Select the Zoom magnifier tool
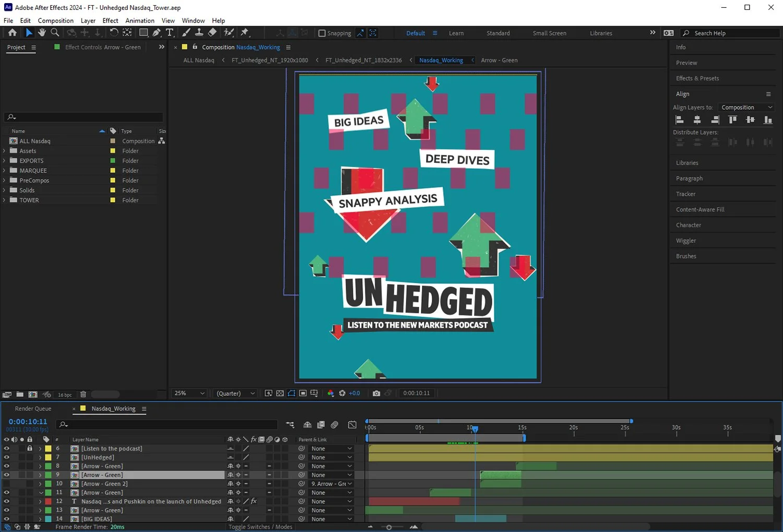This screenshot has height=532, width=783. click(55, 32)
